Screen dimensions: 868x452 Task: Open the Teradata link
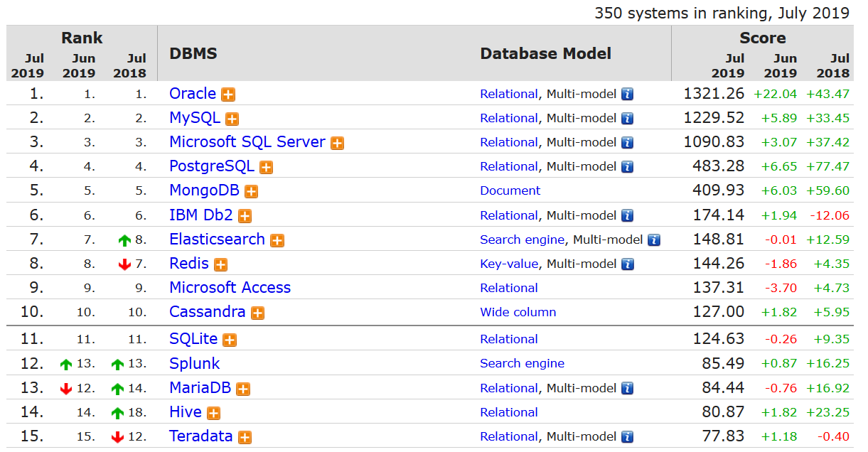point(201,436)
